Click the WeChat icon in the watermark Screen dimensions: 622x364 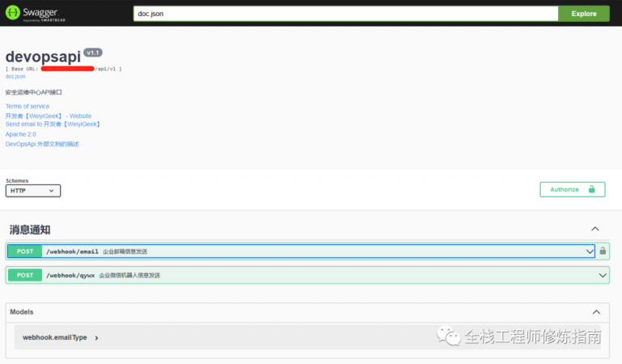[447, 336]
